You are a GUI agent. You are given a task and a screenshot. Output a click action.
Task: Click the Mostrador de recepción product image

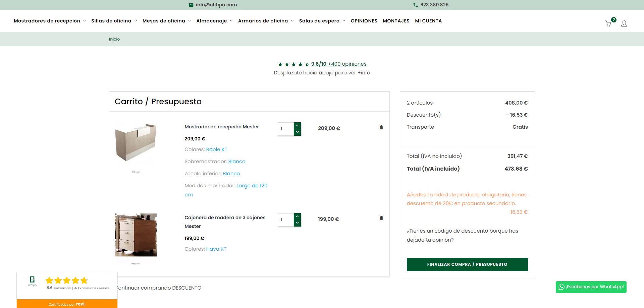click(136, 143)
